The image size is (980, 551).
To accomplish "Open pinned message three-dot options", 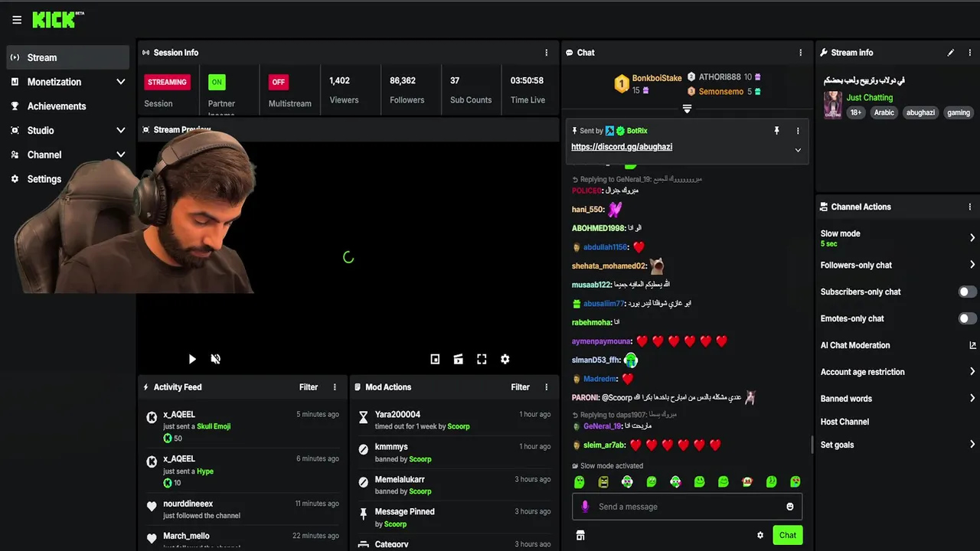I will tap(798, 131).
